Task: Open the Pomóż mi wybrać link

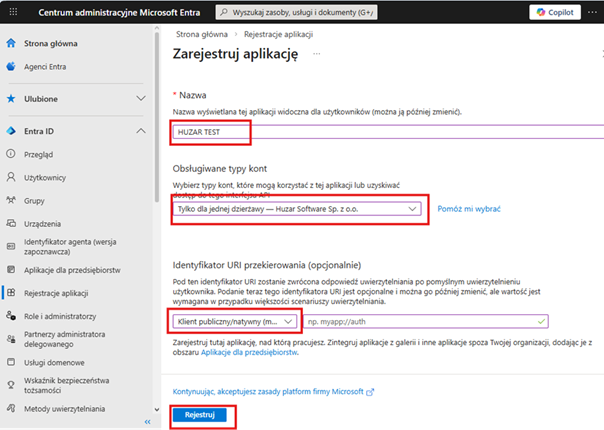Action: pyautogui.click(x=469, y=208)
